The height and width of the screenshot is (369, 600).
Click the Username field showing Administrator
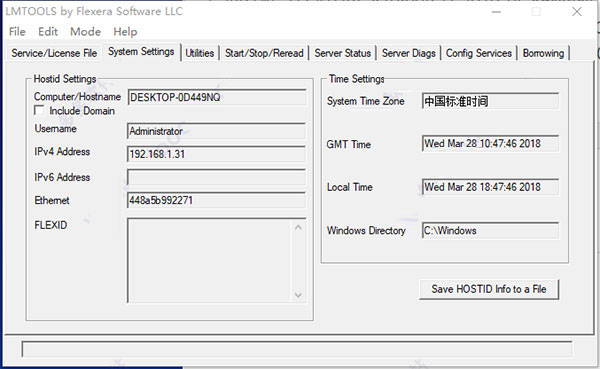[217, 131]
